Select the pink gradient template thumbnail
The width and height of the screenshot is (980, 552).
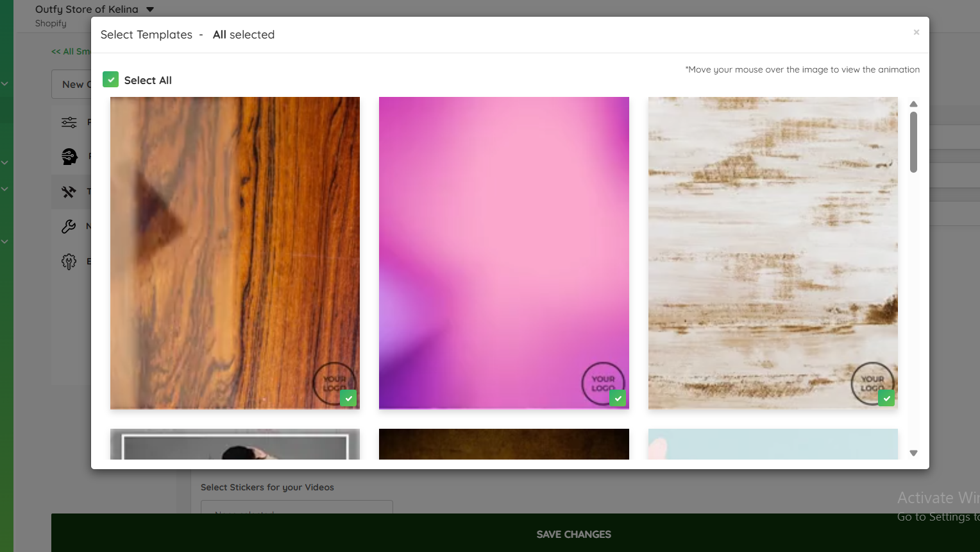504,253
